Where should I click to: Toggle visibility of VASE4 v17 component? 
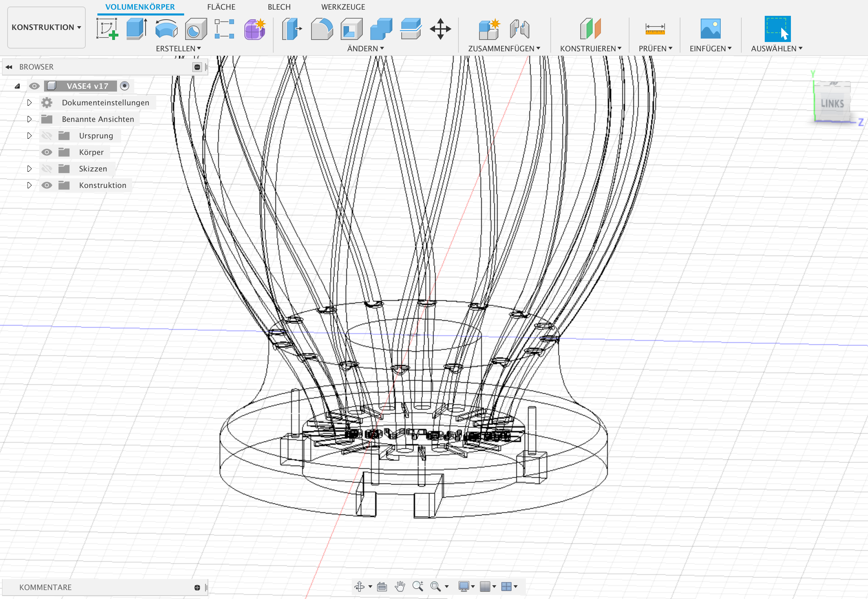pos(34,86)
